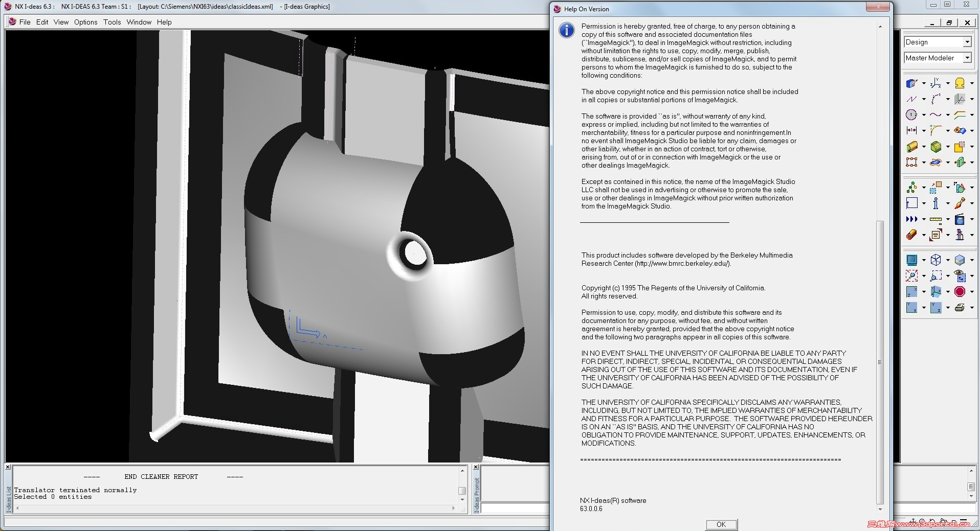980x531 pixels.
Task: Open the Window menu
Action: pos(139,22)
